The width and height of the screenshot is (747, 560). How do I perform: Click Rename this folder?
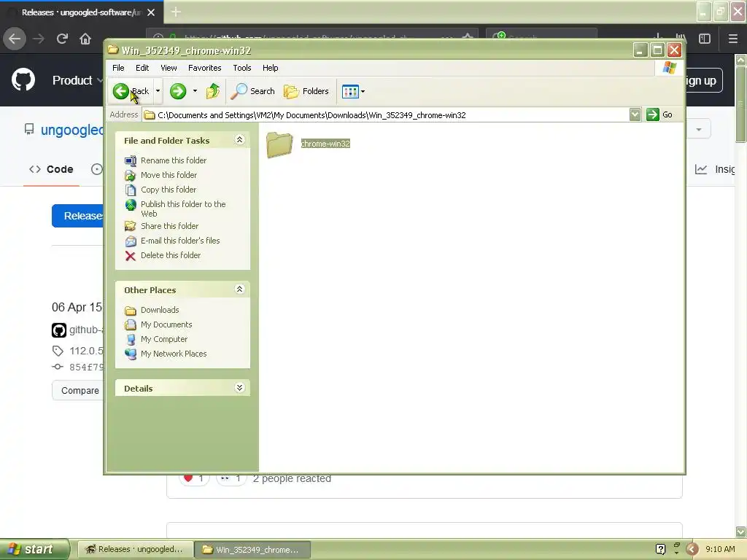(174, 160)
